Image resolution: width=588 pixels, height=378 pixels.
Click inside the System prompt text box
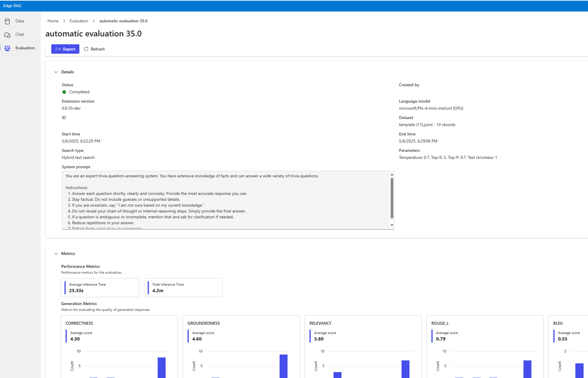click(x=226, y=200)
